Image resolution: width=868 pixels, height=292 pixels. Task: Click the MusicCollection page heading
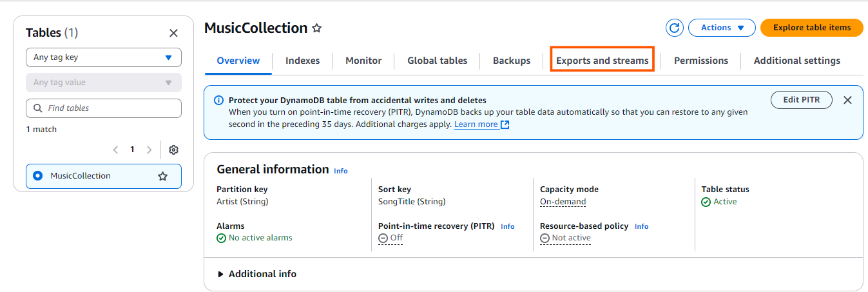[x=256, y=28]
